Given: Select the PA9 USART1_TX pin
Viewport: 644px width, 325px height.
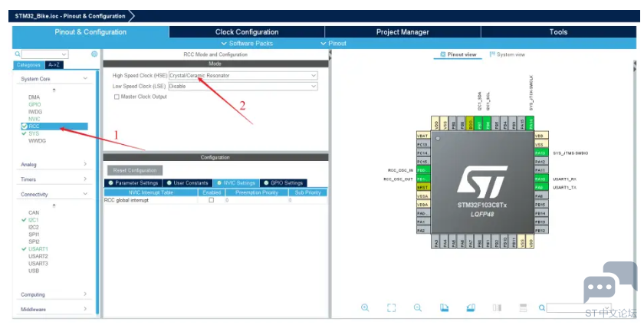Looking at the screenshot, I should coord(541,187).
